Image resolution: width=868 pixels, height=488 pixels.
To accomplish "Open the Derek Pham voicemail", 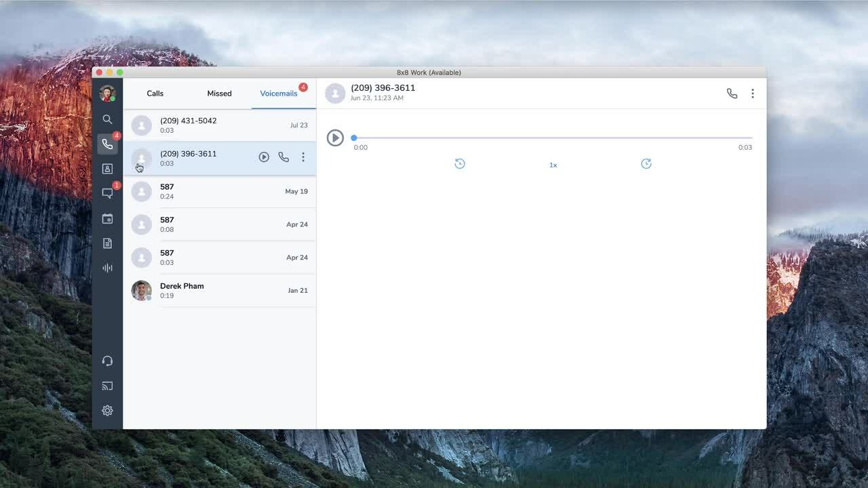I will 220,291.
